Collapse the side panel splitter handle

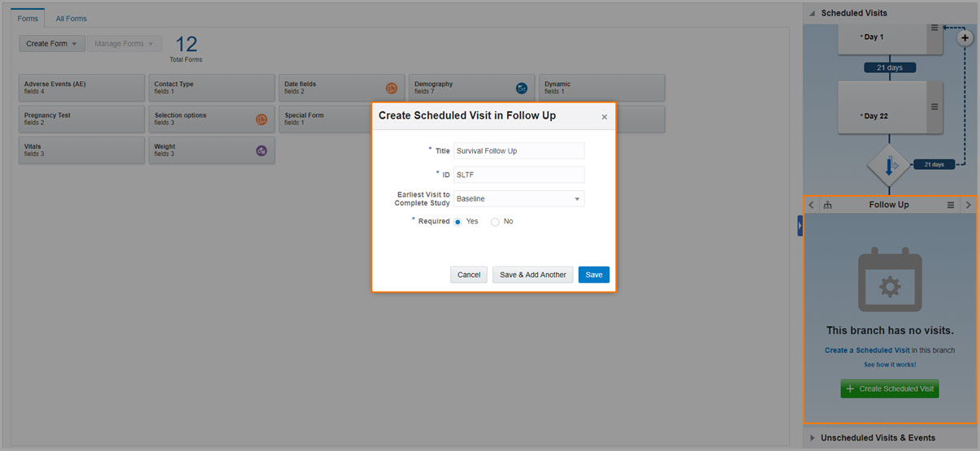[x=800, y=227]
